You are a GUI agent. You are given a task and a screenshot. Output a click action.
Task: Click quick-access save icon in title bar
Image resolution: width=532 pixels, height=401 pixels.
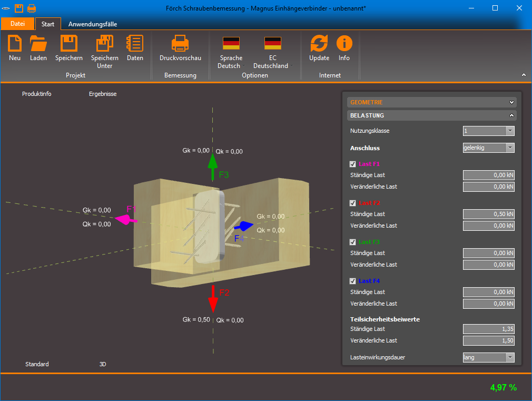point(18,8)
